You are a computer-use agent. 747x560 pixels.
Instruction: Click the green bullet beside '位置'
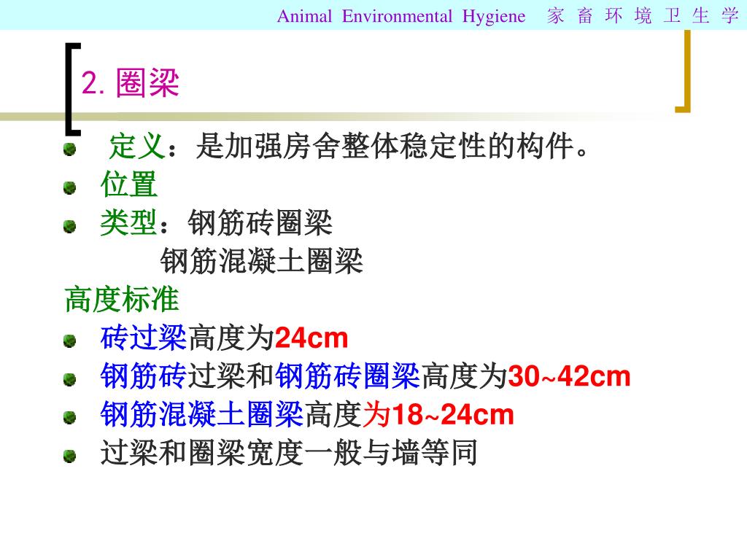(70, 188)
